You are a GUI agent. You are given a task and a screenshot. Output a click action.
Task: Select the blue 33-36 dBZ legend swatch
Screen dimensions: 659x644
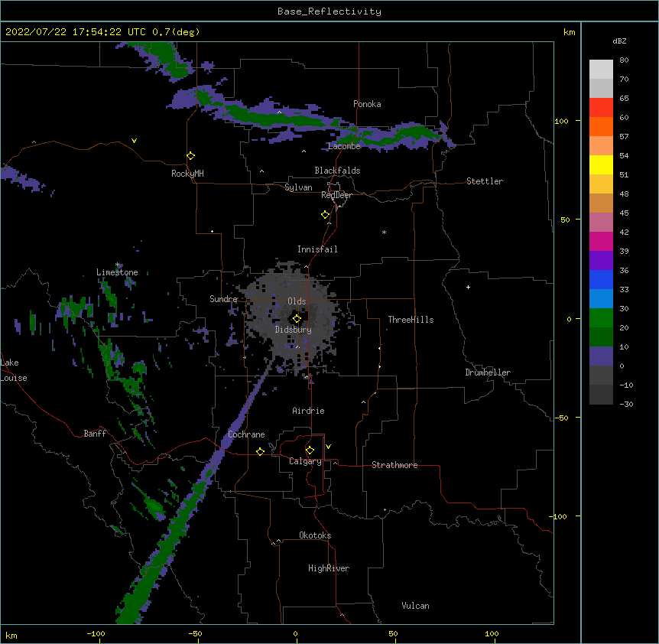click(x=601, y=279)
